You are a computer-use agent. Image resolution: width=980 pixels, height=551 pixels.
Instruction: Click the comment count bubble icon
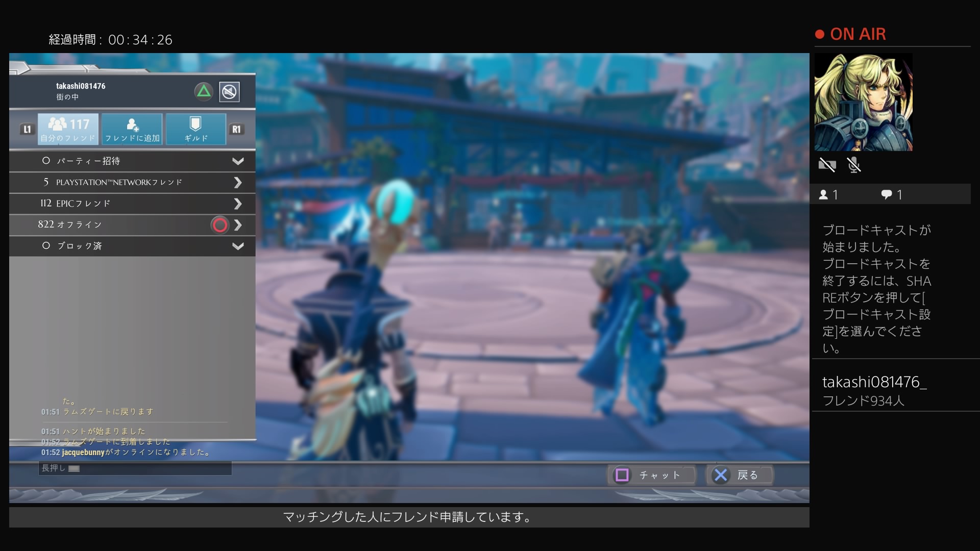(887, 195)
